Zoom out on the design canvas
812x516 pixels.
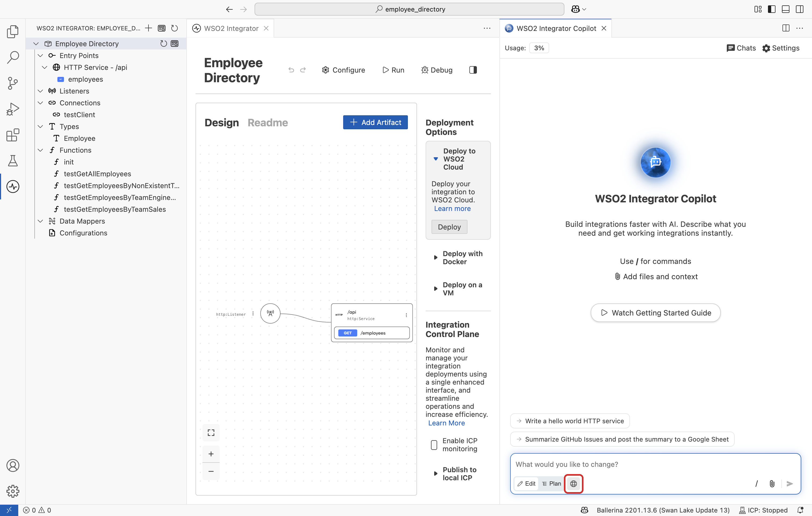point(211,471)
